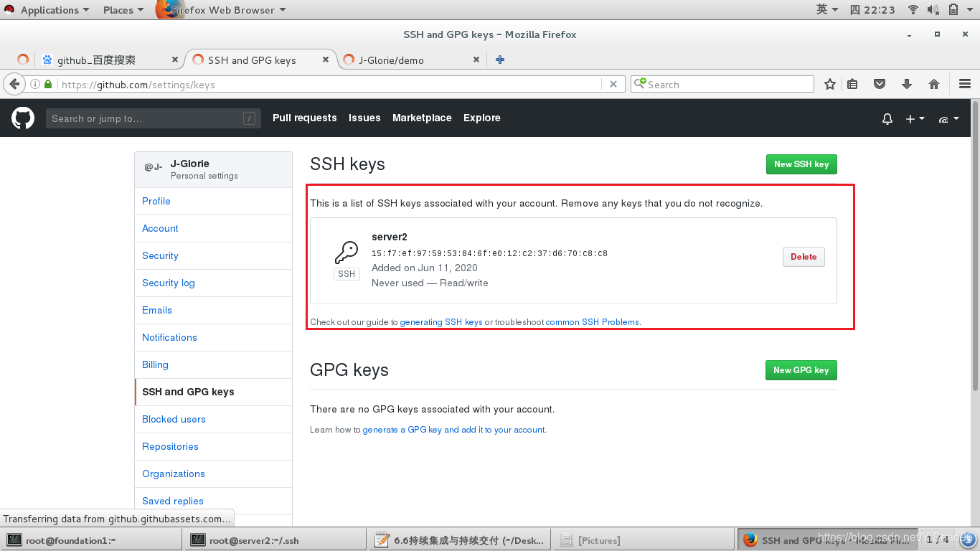This screenshot has width=980, height=551.
Task: Click the New SSH key button
Action: pos(801,164)
